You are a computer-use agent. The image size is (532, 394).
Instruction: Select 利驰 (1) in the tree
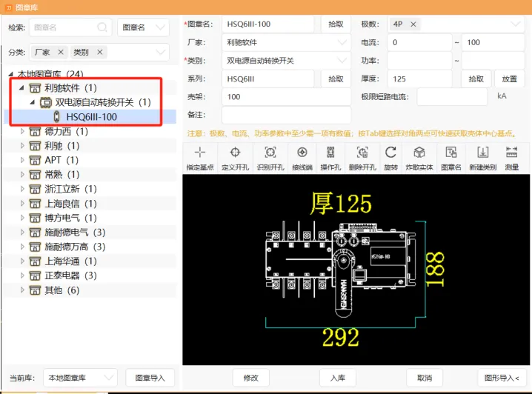point(90,146)
